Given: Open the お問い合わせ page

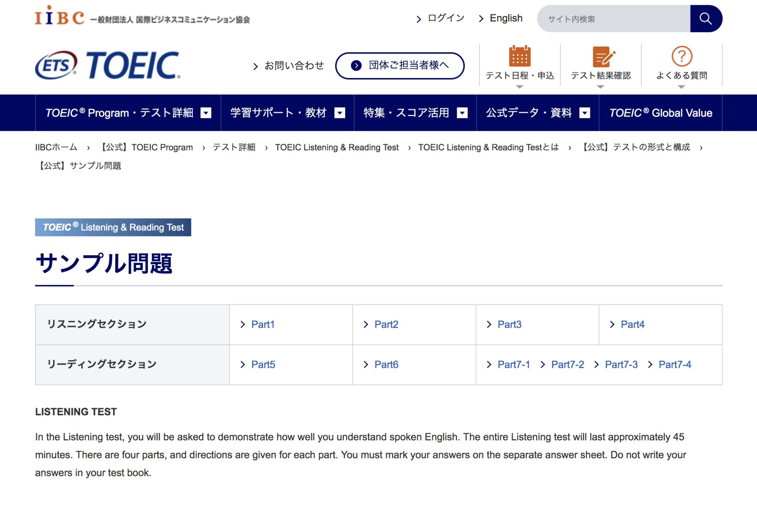Looking at the screenshot, I should click(x=294, y=65).
